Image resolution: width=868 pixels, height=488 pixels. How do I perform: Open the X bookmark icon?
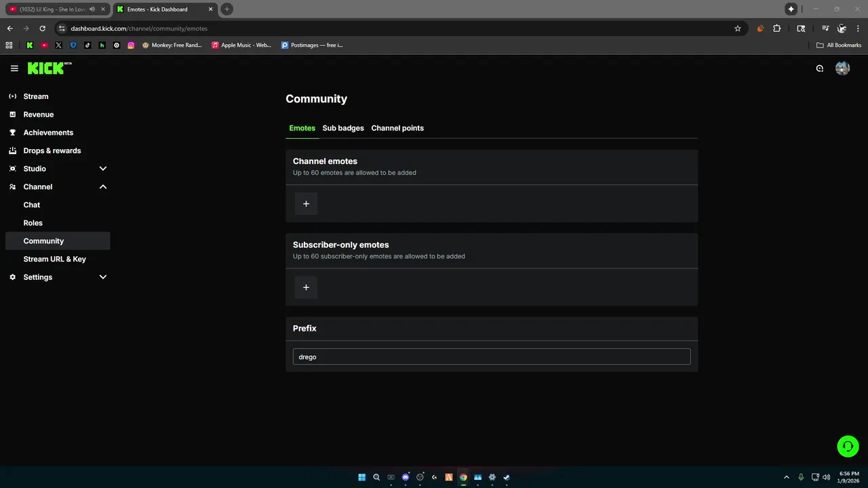pyautogui.click(x=58, y=45)
